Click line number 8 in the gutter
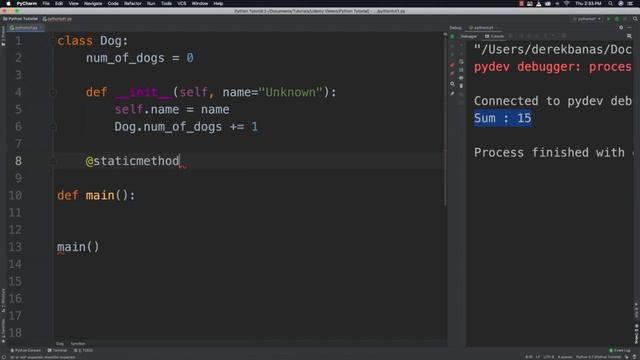 [18, 161]
